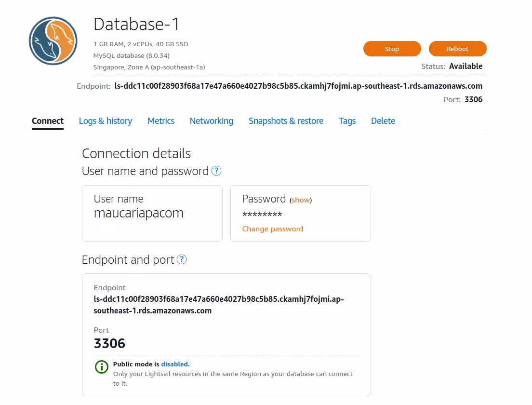
Task: Show the hidden password
Action: click(301, 200)
